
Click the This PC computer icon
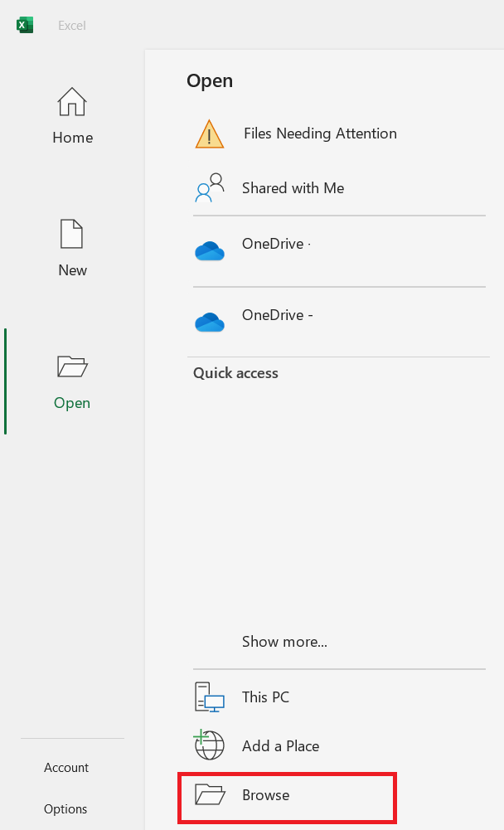click(x=210, y=697)
